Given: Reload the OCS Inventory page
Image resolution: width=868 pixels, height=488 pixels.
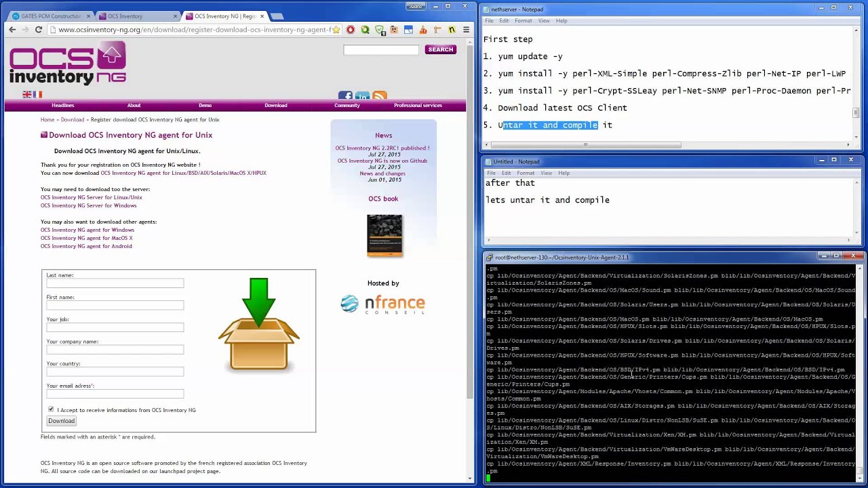Looking at the screenshot, I should pos(39,30).
